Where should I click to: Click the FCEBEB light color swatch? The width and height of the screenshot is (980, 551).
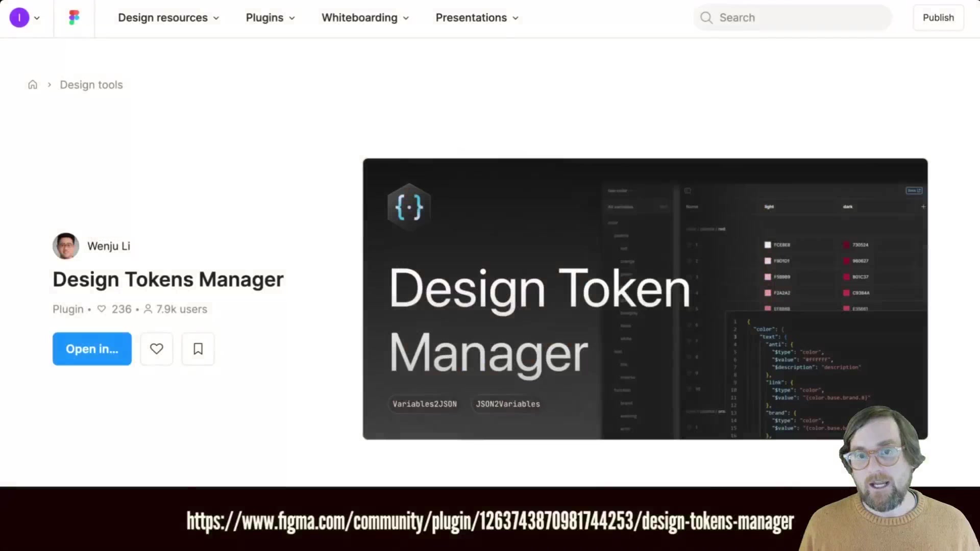(x=768, y=245)
